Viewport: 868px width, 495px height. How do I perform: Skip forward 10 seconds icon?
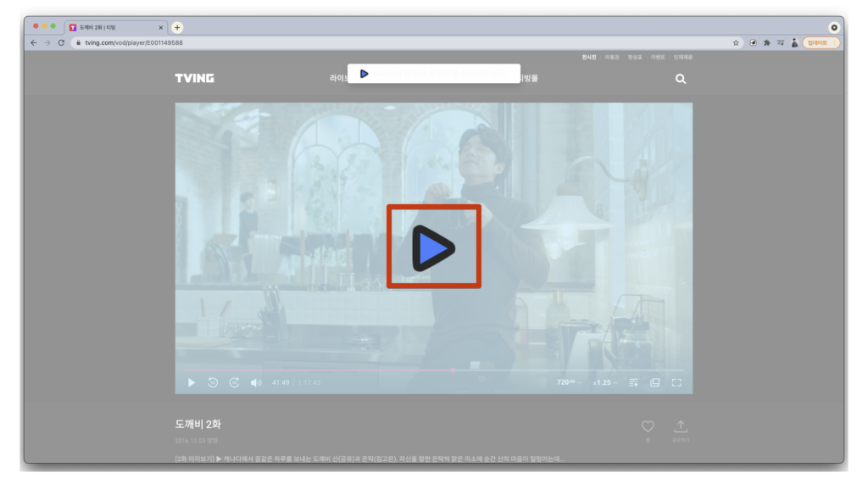point(234,382)
